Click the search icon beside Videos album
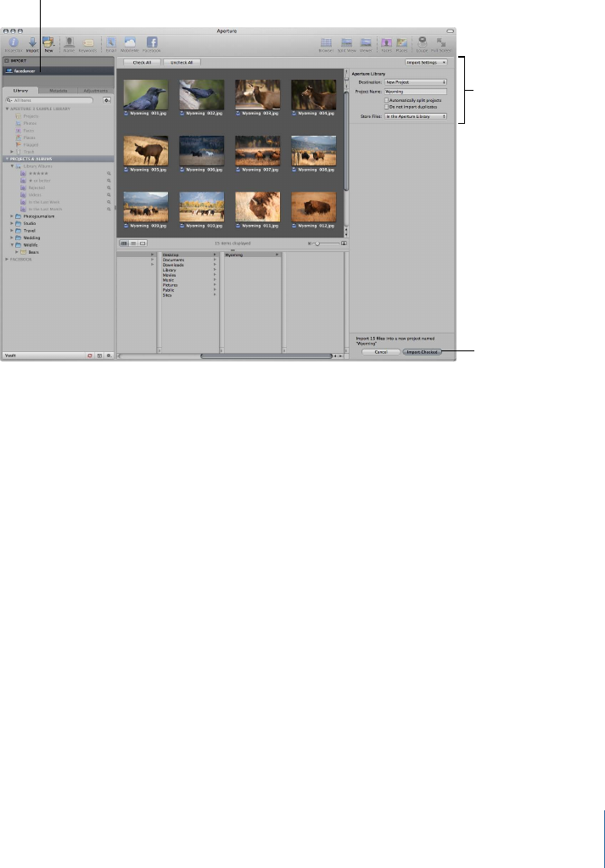This screenshot has width=605, height=868. tap(109, 195)
